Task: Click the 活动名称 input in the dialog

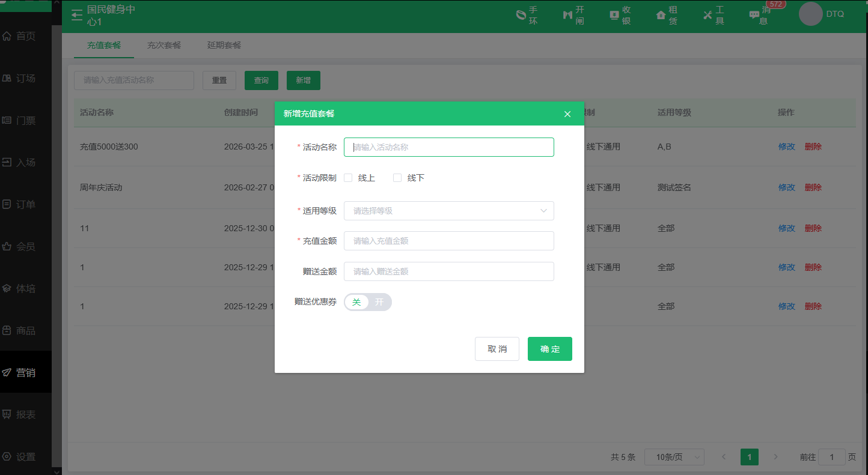Action: pos(448,147)
